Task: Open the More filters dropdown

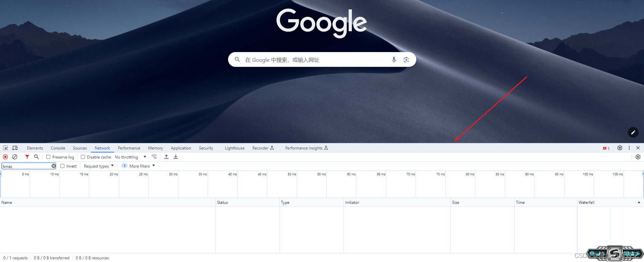Action: click(x=142, y=166)
